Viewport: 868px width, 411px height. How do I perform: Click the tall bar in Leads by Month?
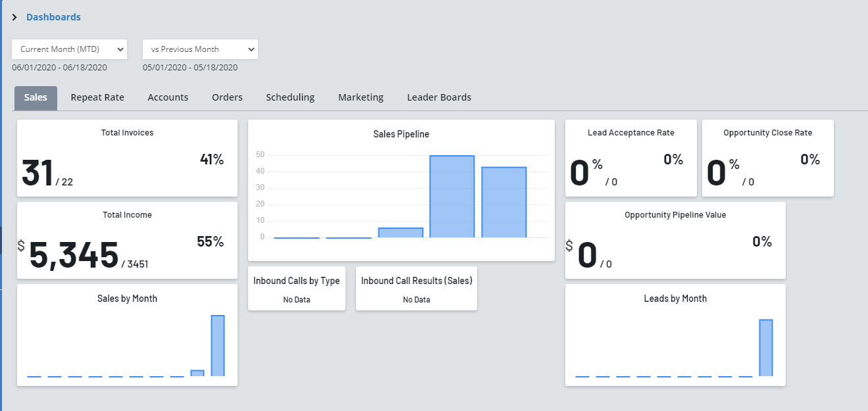click(x=766, y=347)
